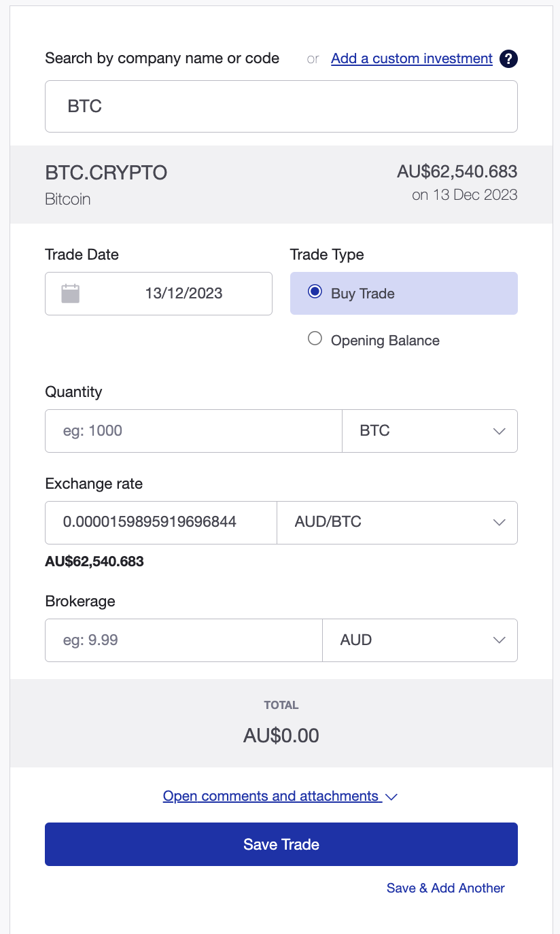Click the Exchange rate value field
The image size is (560, 934).
tap(160, 522)
